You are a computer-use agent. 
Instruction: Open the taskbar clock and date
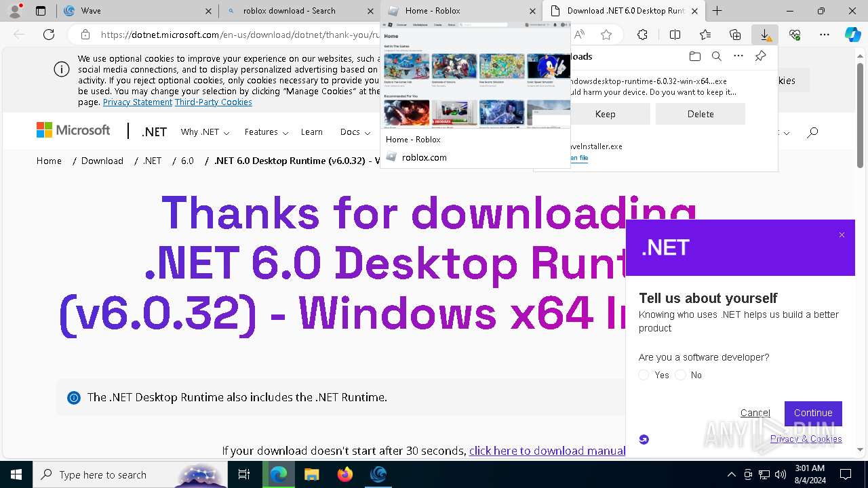point(809,474)
